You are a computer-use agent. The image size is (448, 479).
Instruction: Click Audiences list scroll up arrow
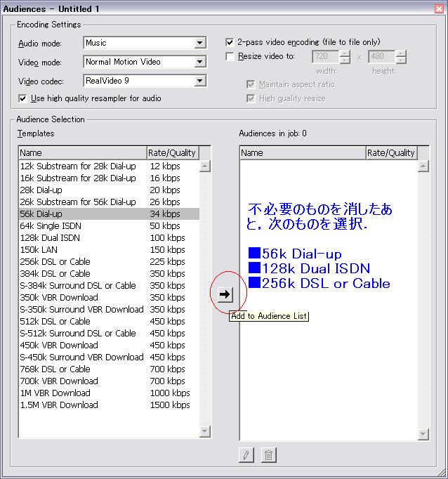click(423, 166)
